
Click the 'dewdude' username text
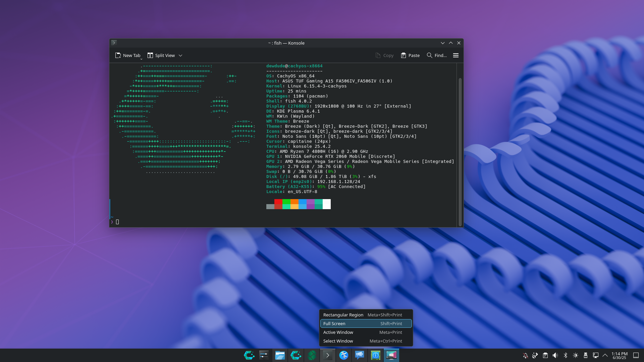[x=276, y=66]
